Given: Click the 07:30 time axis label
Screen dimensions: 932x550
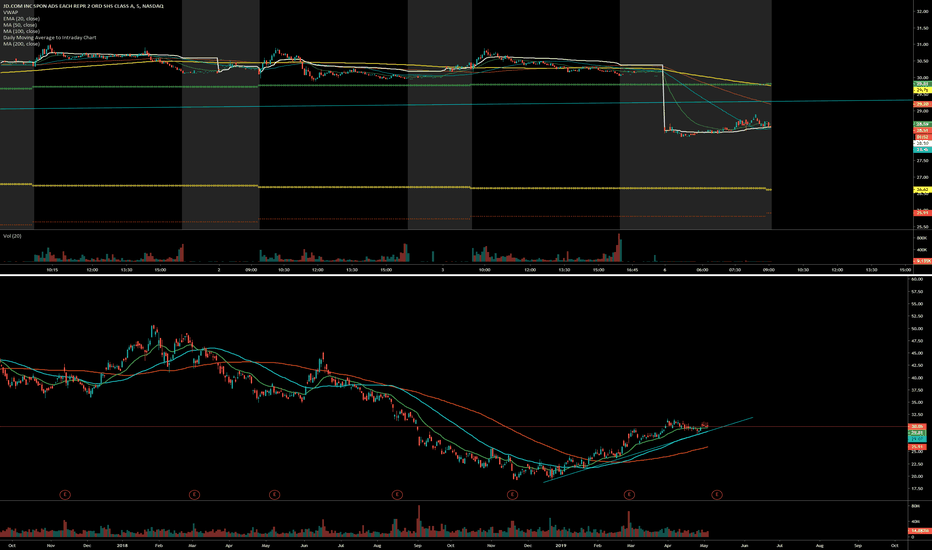Looking at the screenshot, I should (735, 269).
